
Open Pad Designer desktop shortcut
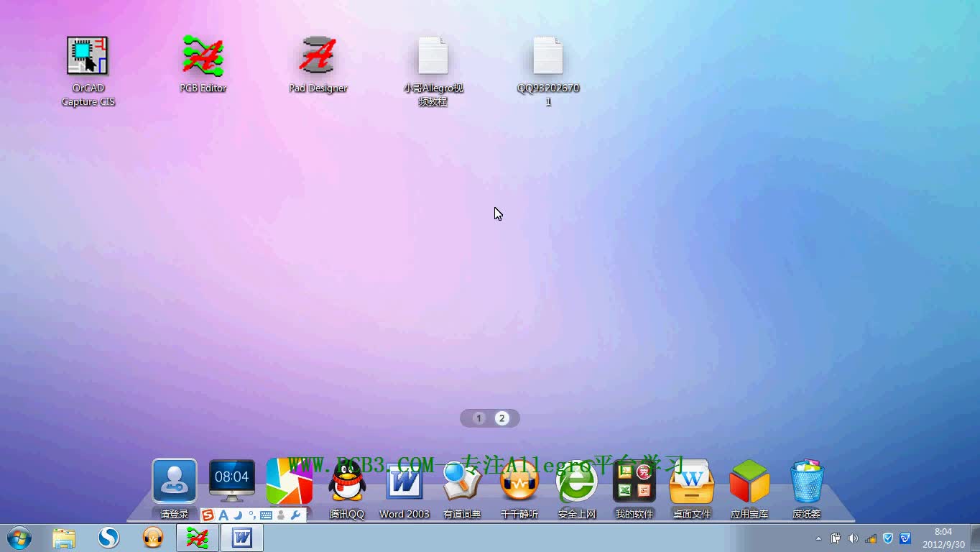pyautogui.click(x=318, y=56)
